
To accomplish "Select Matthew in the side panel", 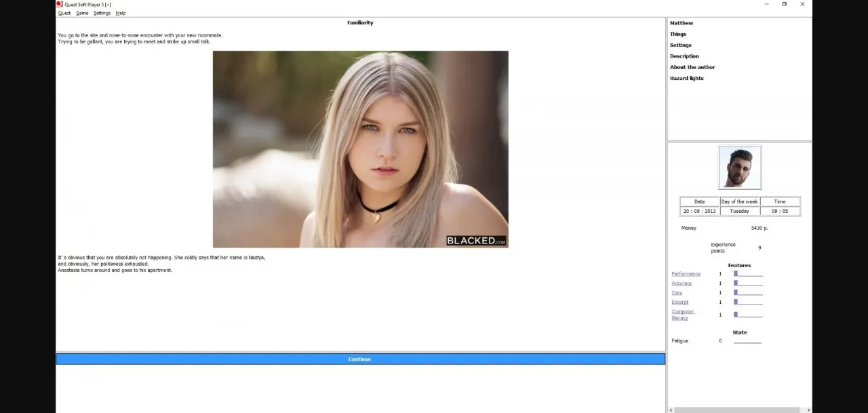I will tap(682, 23).
